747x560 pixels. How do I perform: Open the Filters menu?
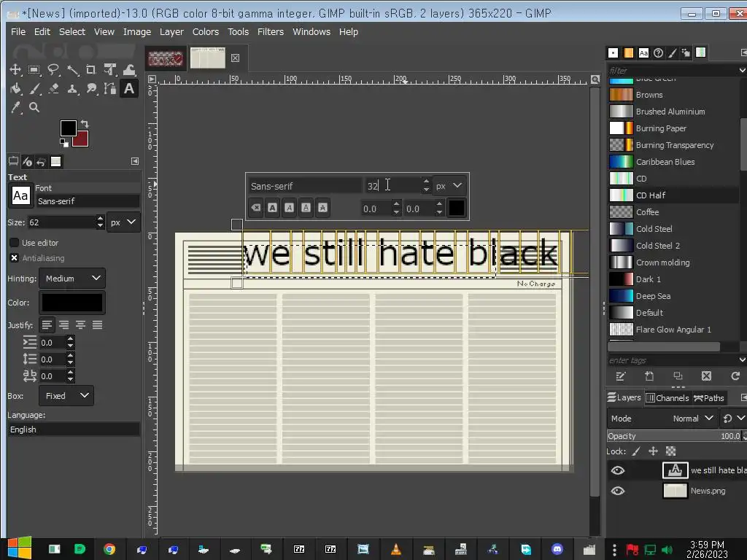coord(271,32)
